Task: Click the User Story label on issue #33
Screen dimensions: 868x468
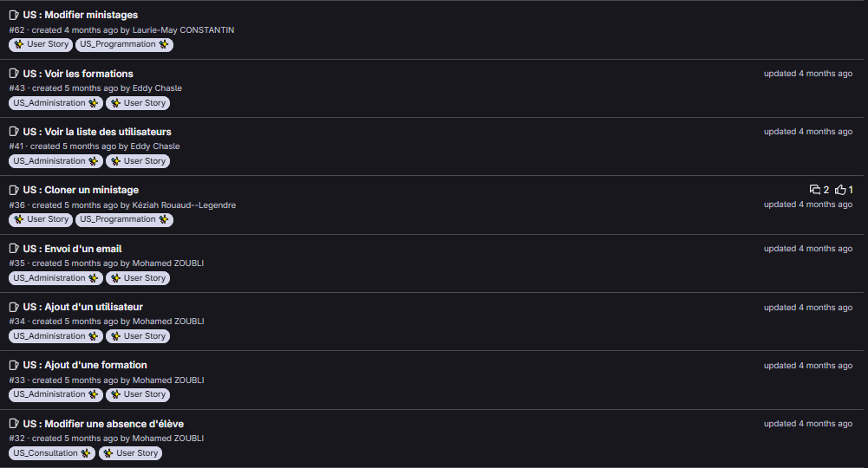Action: [138, 394]
